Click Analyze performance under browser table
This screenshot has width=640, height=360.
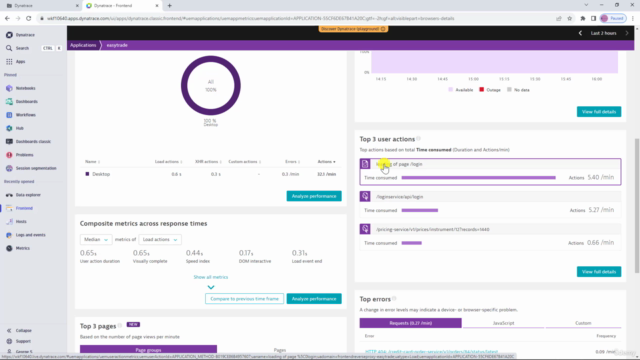(x=314, y=196)
